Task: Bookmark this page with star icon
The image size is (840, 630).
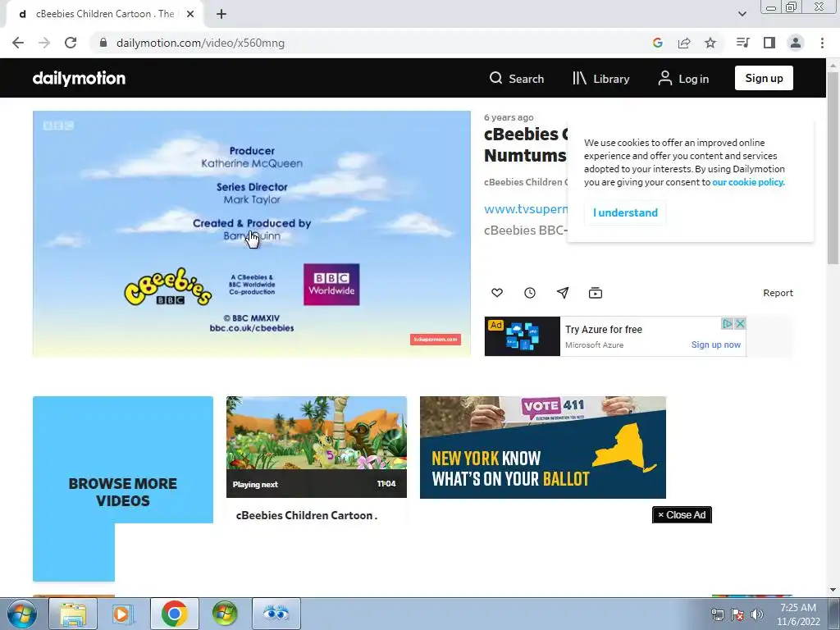Action: [x=710, y=43]
